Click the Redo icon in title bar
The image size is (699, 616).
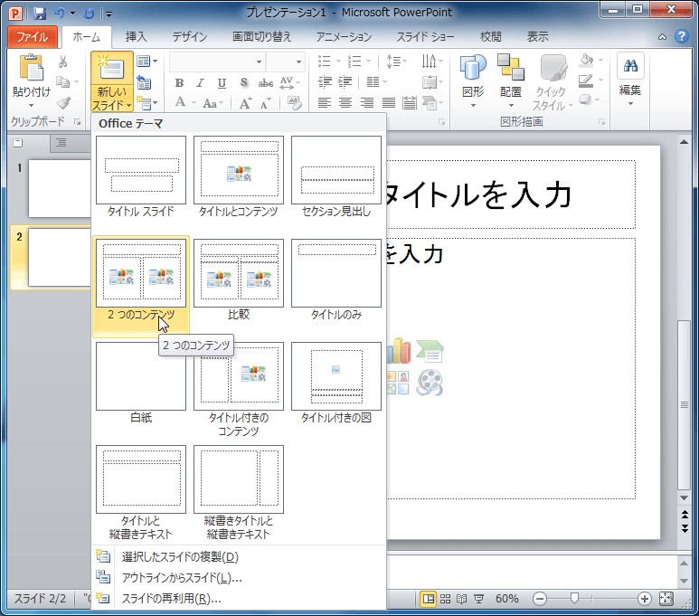[90, 14]
